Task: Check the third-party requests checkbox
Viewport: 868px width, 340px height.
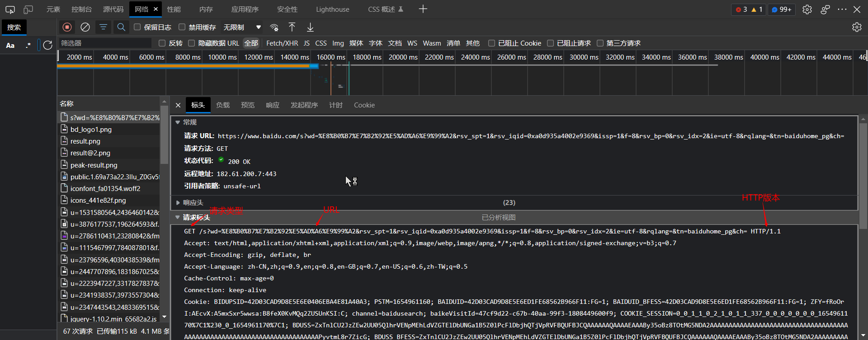Action: [x=600, y=43]
